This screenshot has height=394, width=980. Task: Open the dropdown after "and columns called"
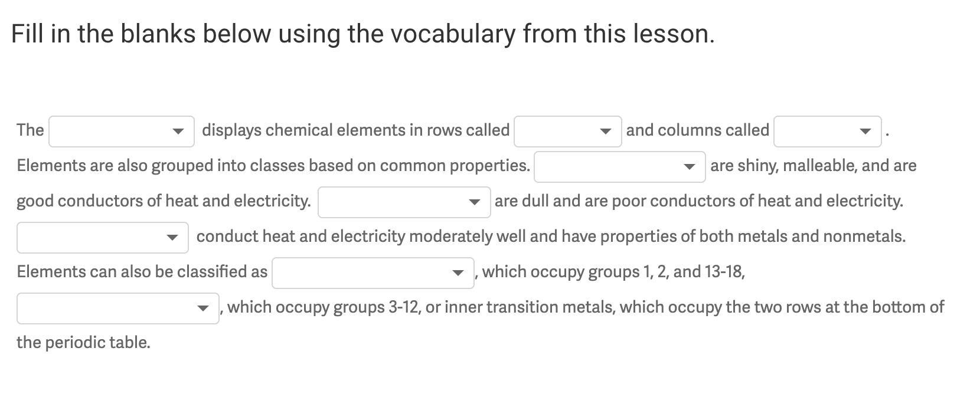[828, 132]
